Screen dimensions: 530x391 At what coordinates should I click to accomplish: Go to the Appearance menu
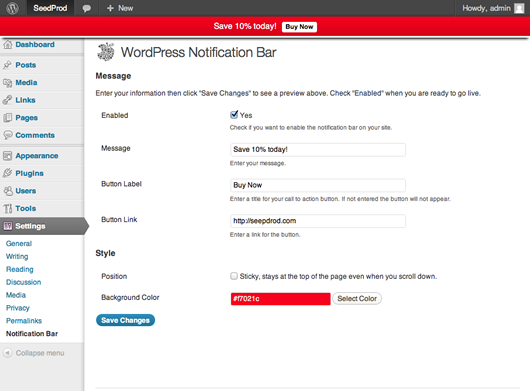[x=37, y=156]
